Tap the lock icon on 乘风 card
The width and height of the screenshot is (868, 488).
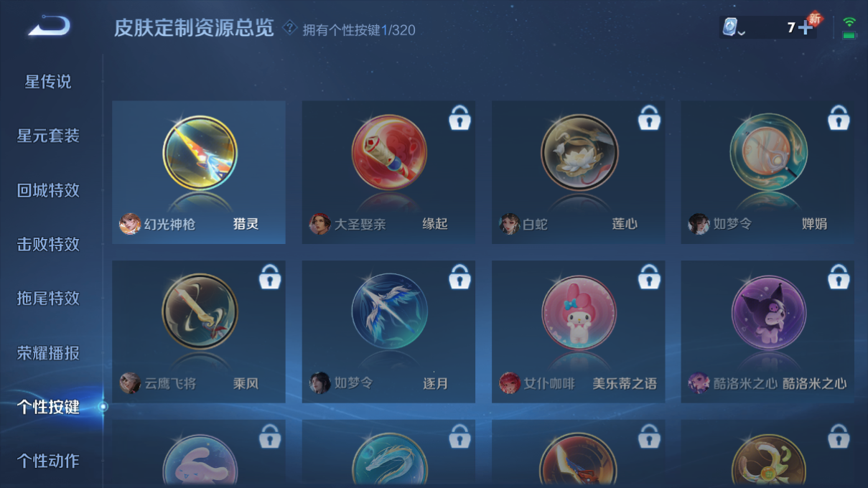(x=269, y=277)
